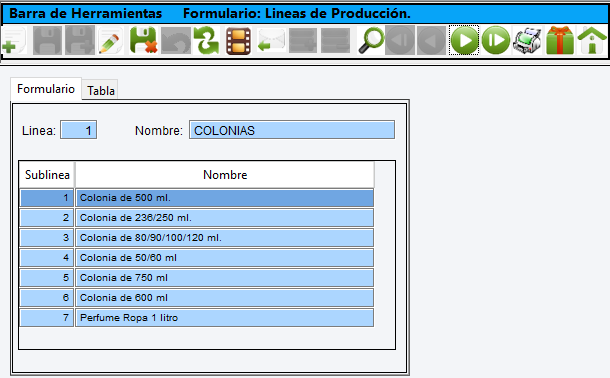
Task: Click the pencil edit record icon
Action: (110, 40)
